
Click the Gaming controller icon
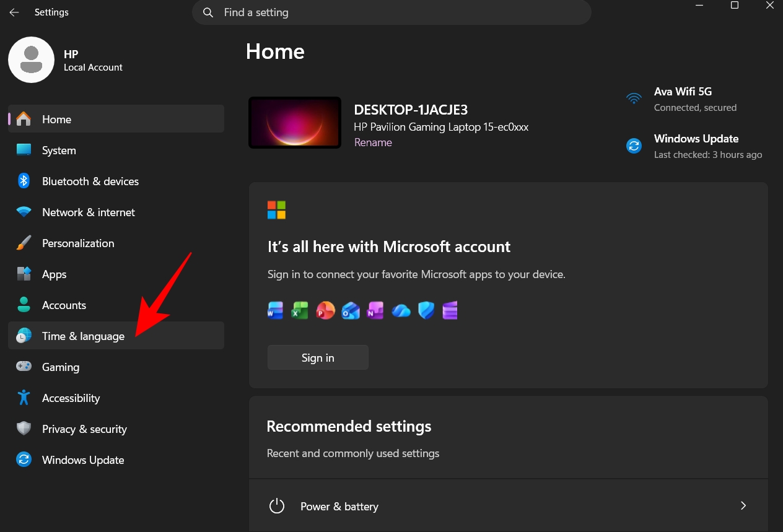point(24,367)
